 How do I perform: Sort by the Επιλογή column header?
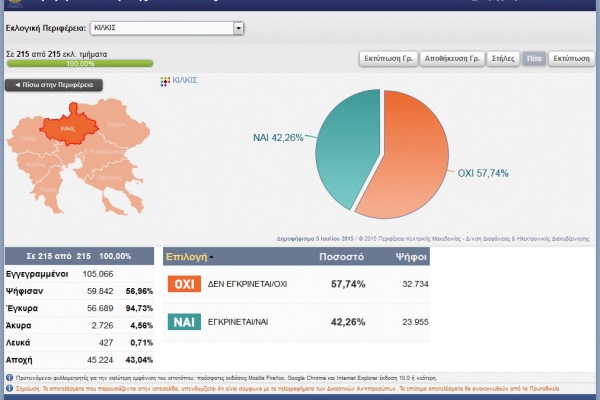188,257
